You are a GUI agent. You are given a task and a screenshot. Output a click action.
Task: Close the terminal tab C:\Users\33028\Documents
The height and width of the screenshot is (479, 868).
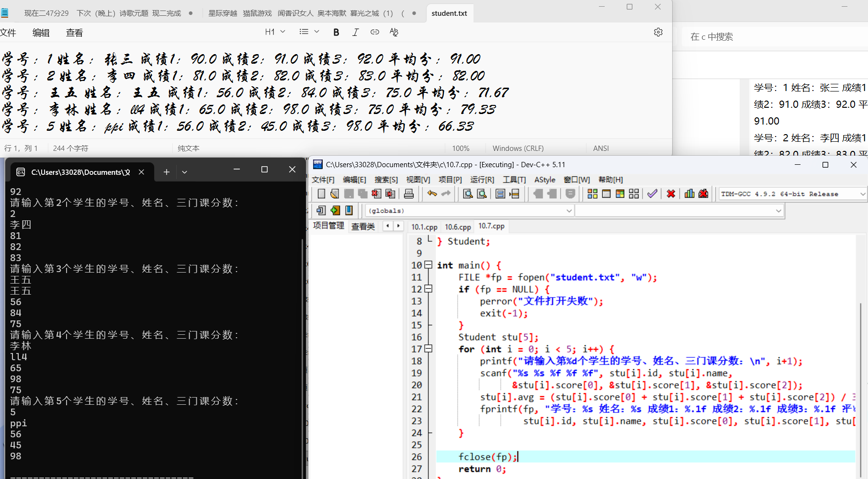[x=141, y=172]
